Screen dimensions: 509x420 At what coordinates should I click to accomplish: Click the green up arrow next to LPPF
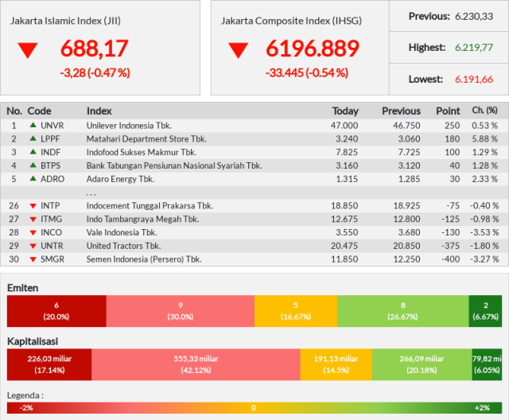coord(33,138)
